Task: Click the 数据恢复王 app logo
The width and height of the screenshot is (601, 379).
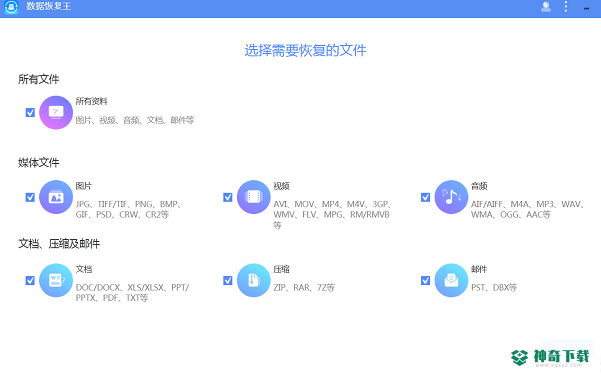Action: 11,7
